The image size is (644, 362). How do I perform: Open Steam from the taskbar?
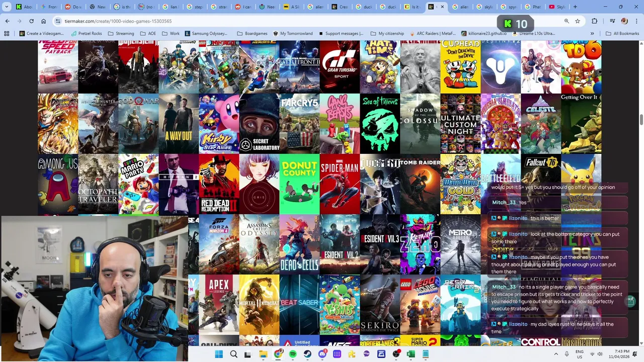click(x=307, y=354)
